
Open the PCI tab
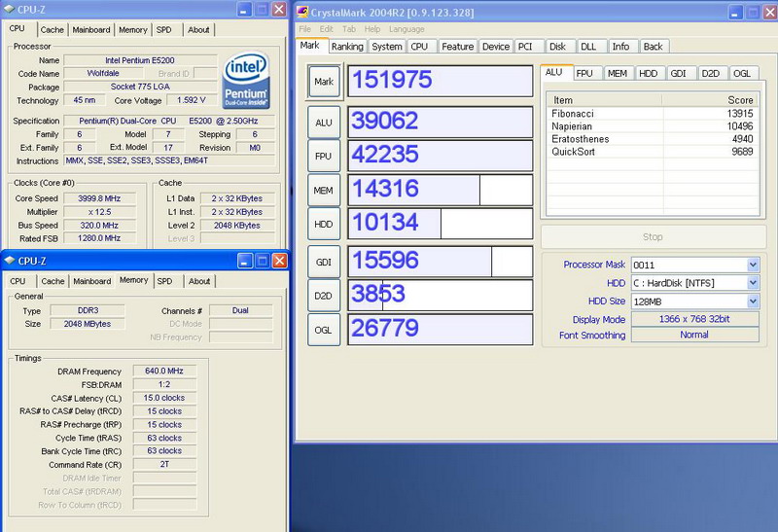tap(529, 47)
